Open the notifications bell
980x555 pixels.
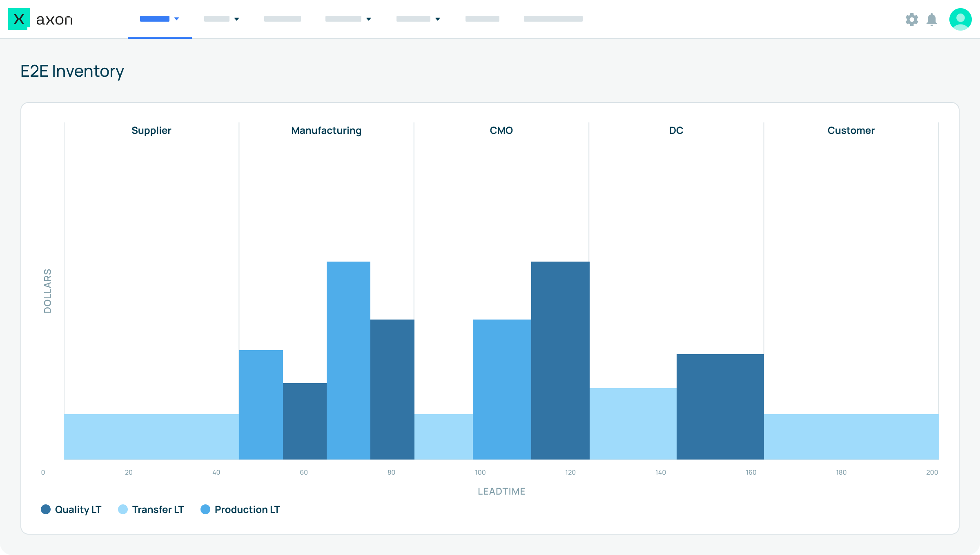[932, 19]
